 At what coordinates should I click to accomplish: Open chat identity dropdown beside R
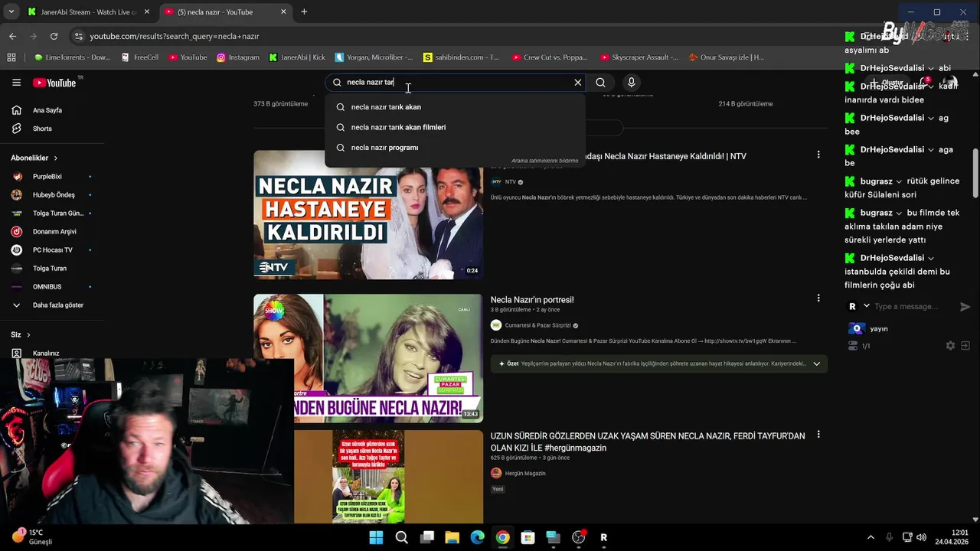[x=867, y=306]
